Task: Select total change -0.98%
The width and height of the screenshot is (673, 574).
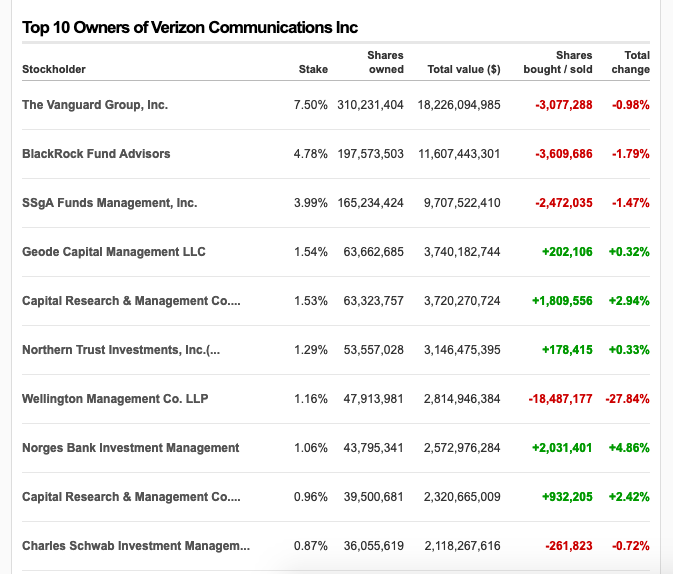Action: click(x=631, y=105)
